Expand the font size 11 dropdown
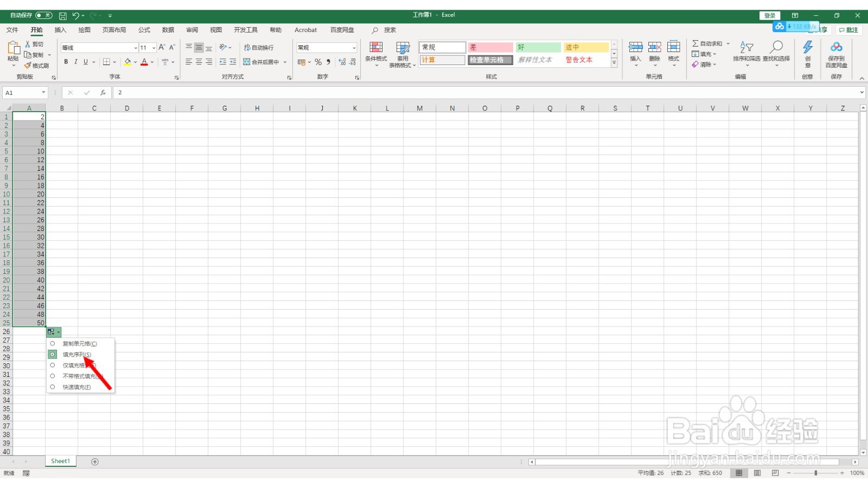This screenshot has height=488, width=868. 154,48
